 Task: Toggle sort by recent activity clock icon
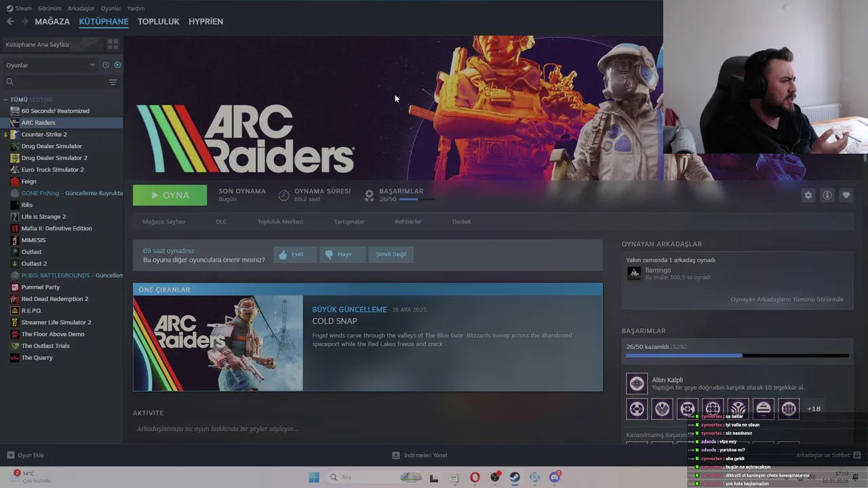[x=106, y=65]
